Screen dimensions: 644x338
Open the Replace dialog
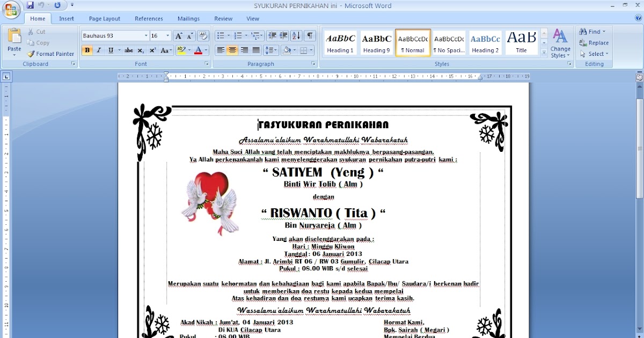coord(594,43)
